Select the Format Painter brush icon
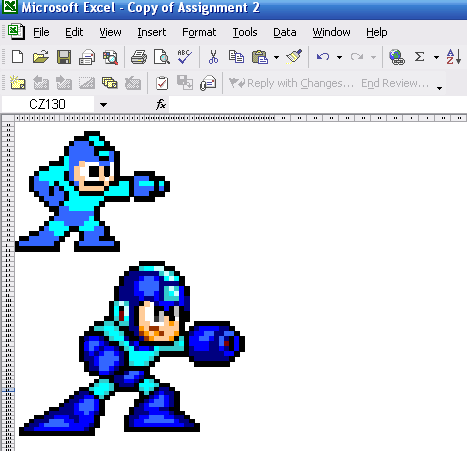This screenshot has height=451, width=467. click(x=294, y=57)
